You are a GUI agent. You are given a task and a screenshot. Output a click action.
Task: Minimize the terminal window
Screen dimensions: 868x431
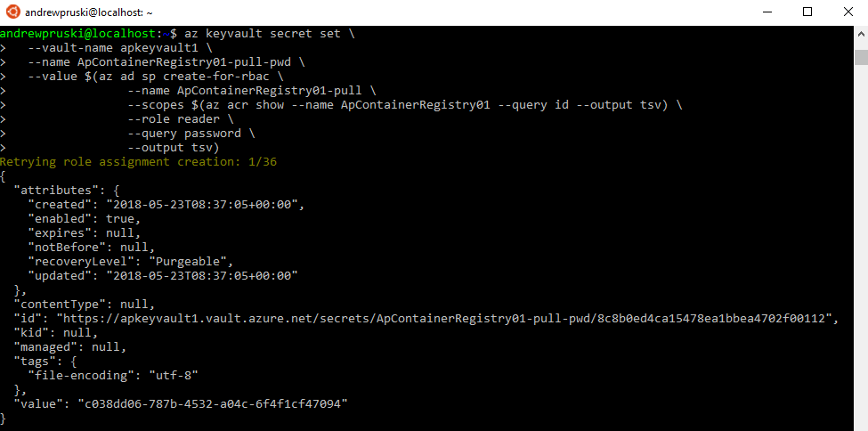tap(766, 12)
